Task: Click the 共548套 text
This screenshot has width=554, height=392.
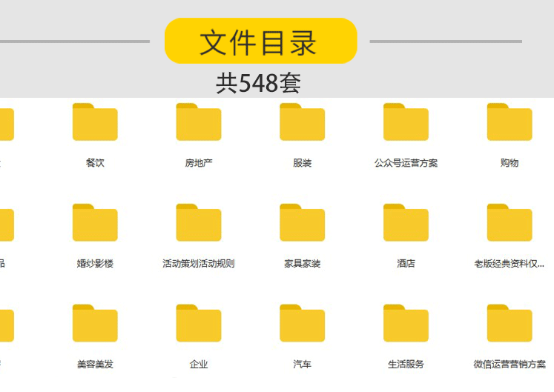Action: coord(258,83)
